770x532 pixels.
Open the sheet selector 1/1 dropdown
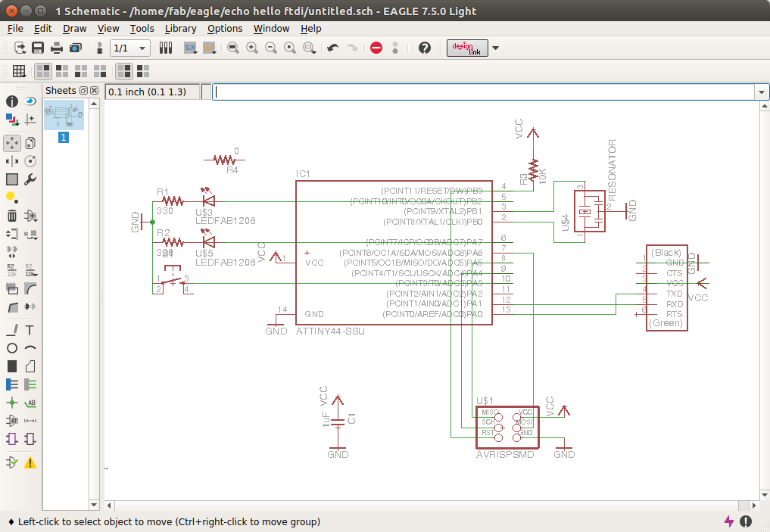(x=130, y=48)
